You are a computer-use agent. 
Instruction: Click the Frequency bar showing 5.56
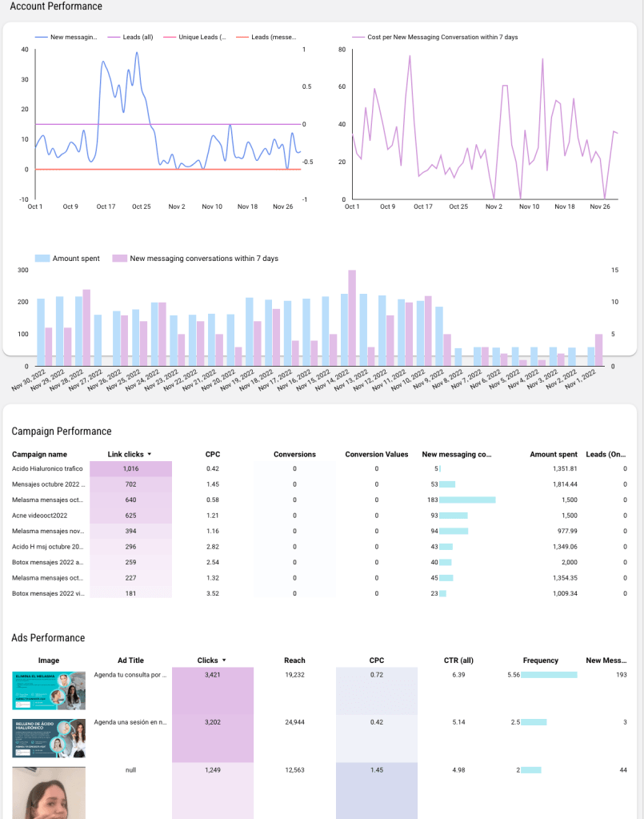point(550,675)
